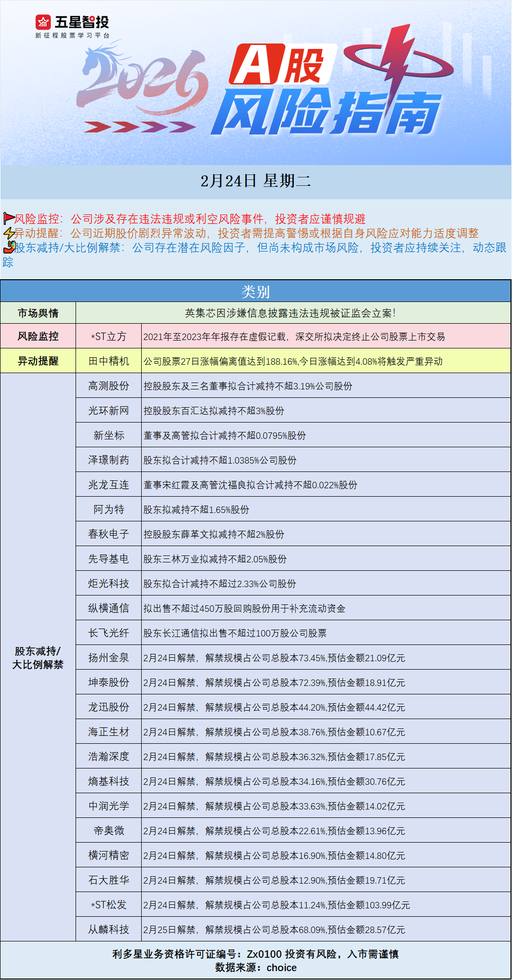
Task: Click the 春秋电子 stock name
Action: coord(109,534)
